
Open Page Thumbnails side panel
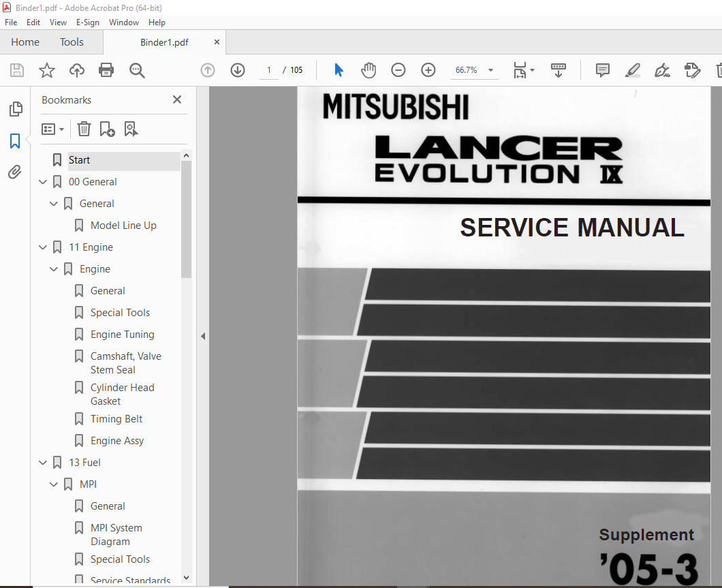pyautogui.click(x=15, y=109)
